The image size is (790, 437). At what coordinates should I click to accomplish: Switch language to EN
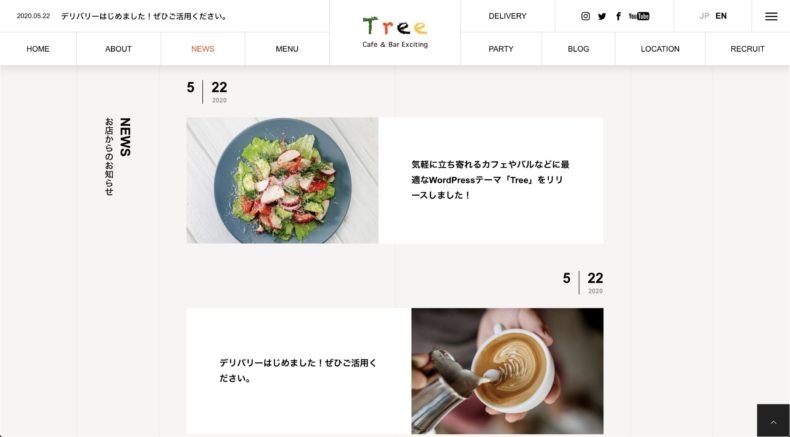[721, 16]
